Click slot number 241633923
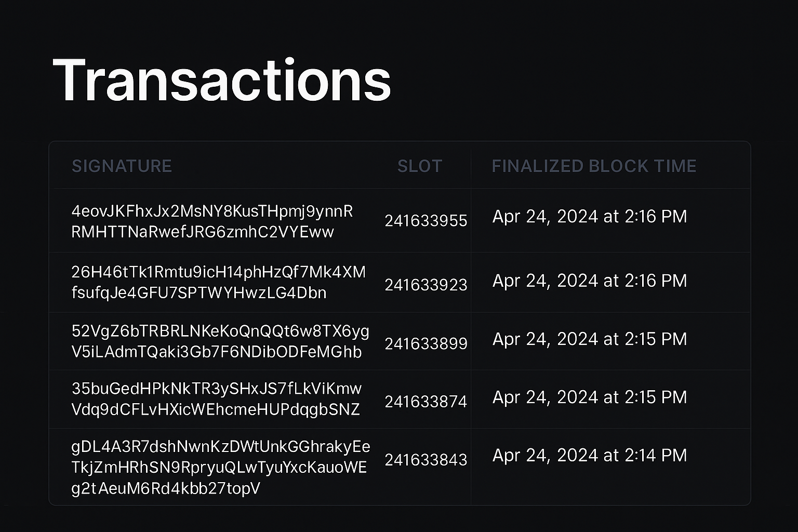798x532 pixels. [x=426, y=285]
